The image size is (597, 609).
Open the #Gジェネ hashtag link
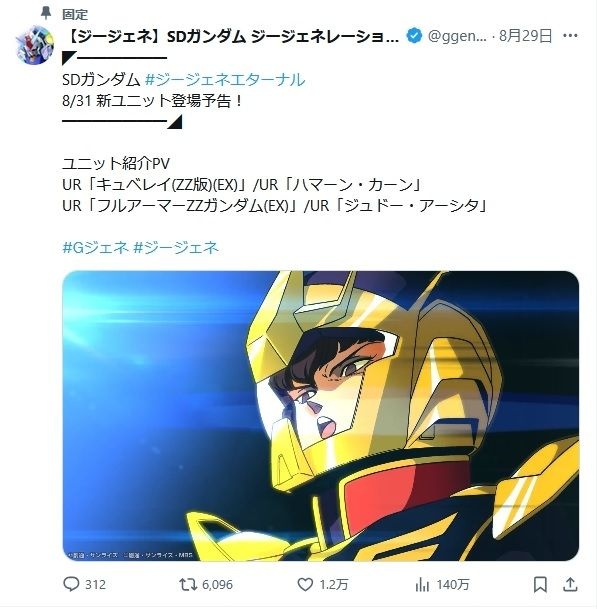coord(95,247)
